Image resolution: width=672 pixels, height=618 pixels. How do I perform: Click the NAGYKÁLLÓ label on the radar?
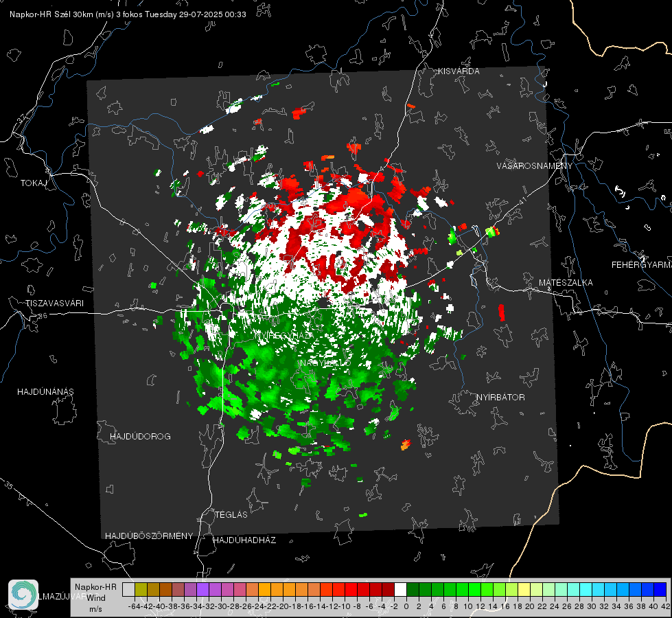pos(325,363)
